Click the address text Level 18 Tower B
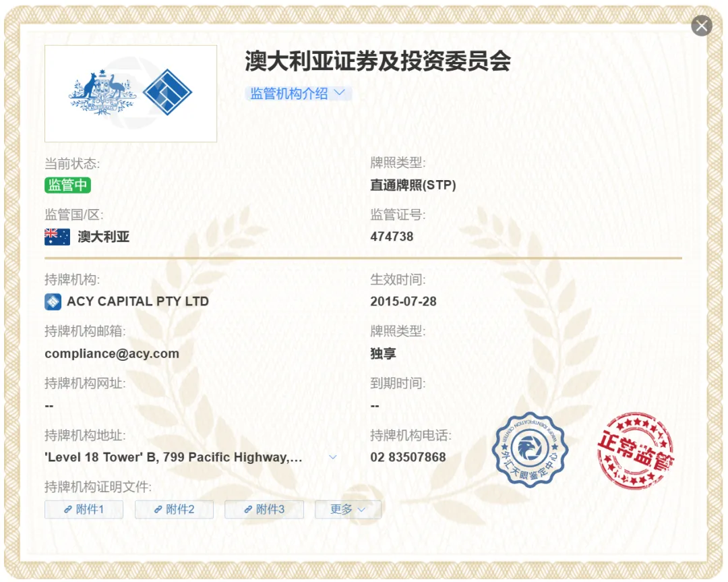 point(173,457)
